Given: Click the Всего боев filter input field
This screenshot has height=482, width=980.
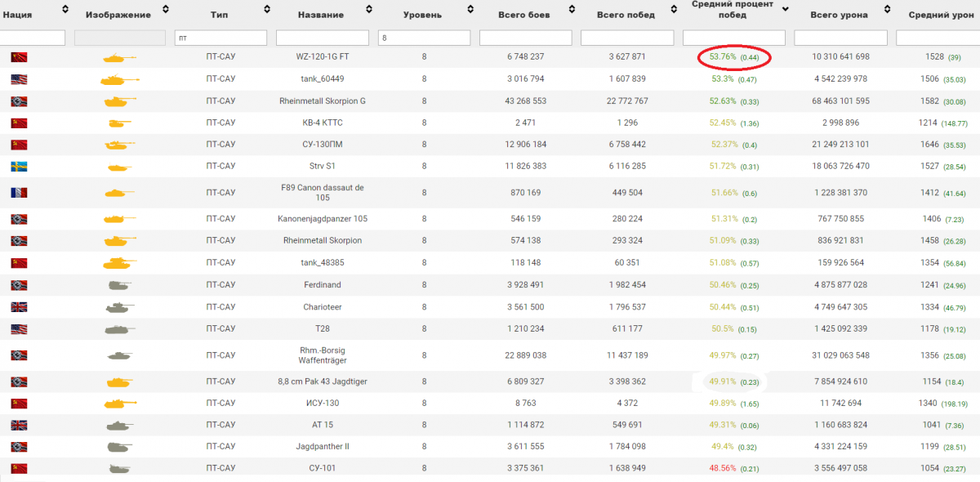Looking at the screenshot, I should (525, 38).
